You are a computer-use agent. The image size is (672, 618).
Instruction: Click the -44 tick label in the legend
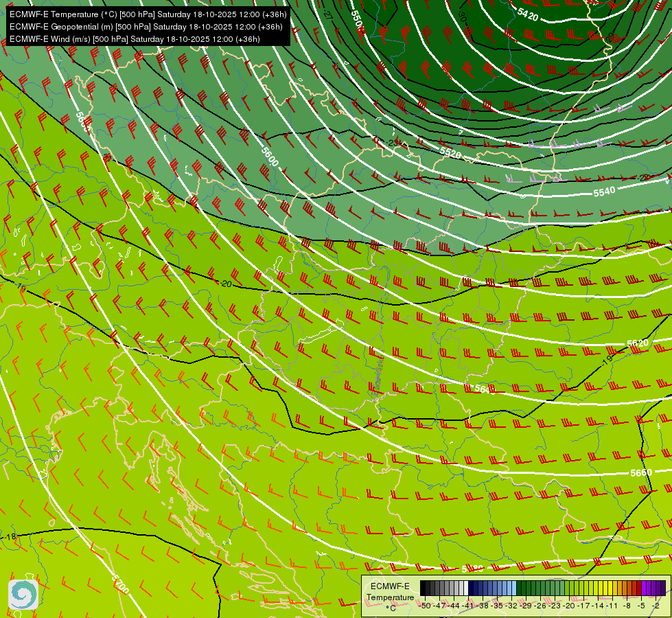[454, 606]
